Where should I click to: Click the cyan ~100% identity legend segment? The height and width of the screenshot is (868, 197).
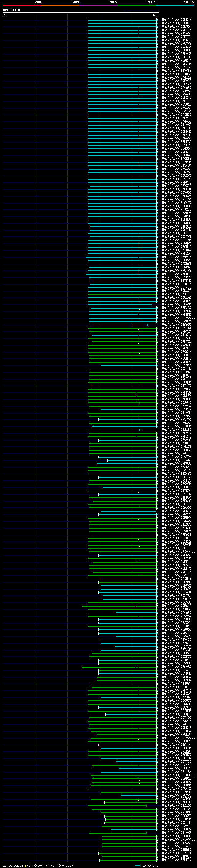(x=175, y=6)
